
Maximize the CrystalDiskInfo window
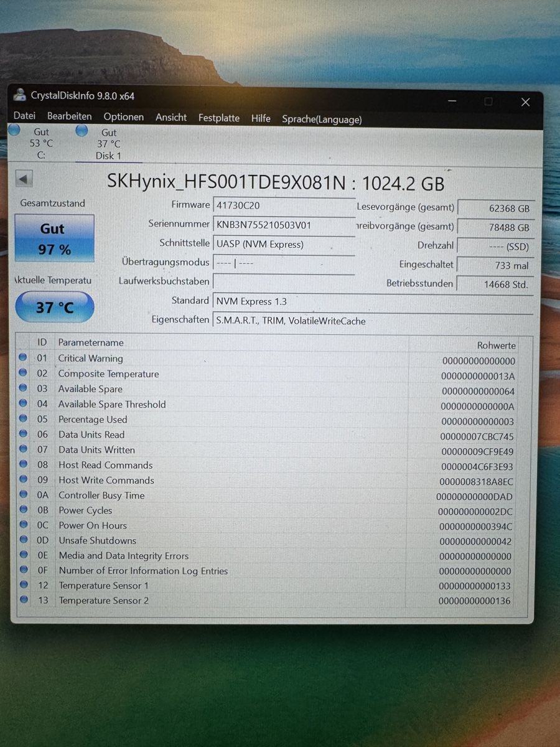(488, 101)
